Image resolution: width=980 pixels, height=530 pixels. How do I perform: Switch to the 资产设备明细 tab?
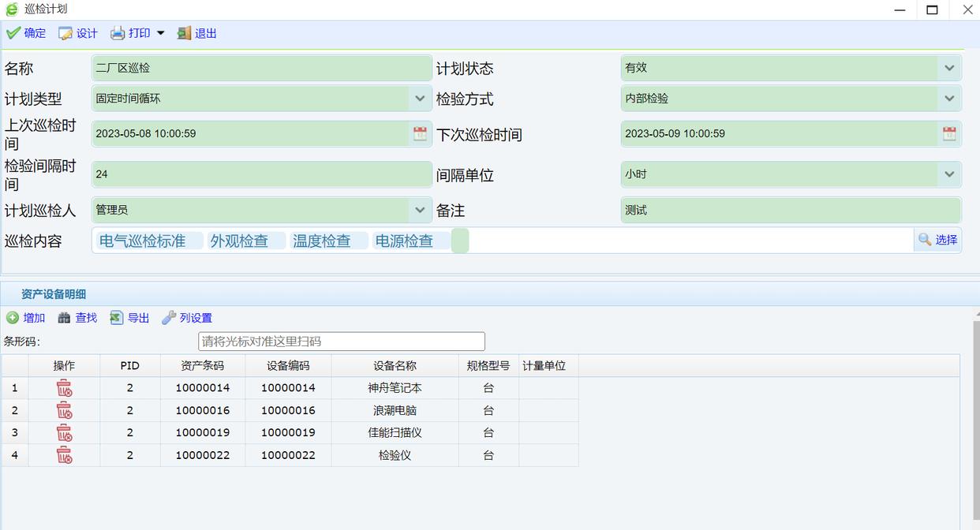pos(54,294)
